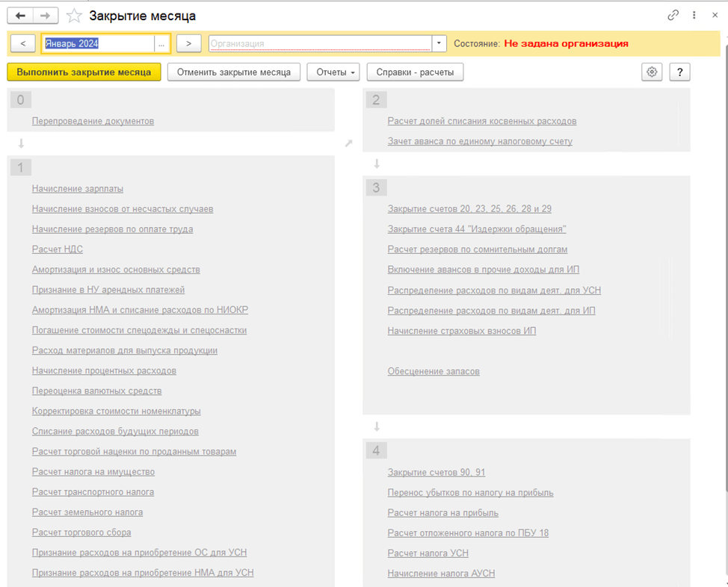Go to previous month with < button
The height and width of the screenshot is (587, 728).
tap(23, 43)
